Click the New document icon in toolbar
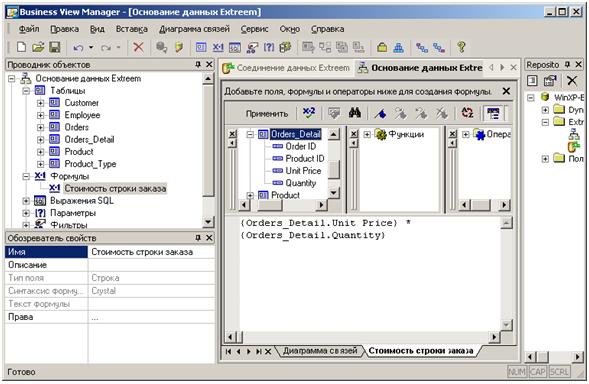 (x=21, y=47)
